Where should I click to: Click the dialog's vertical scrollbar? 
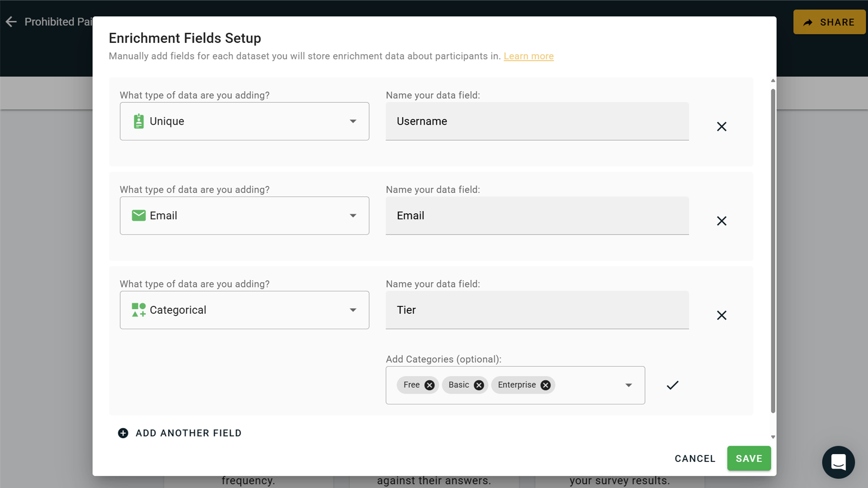pos(773,252)
